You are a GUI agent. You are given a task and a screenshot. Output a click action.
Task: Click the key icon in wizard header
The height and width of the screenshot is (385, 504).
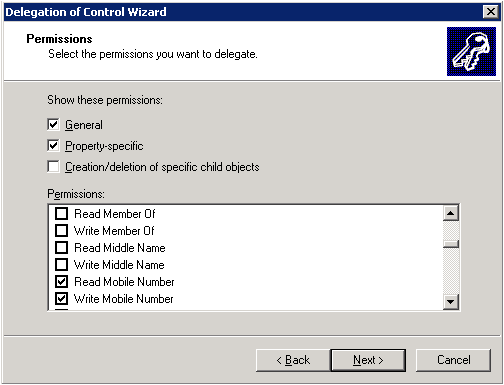[x=471, y=51]
